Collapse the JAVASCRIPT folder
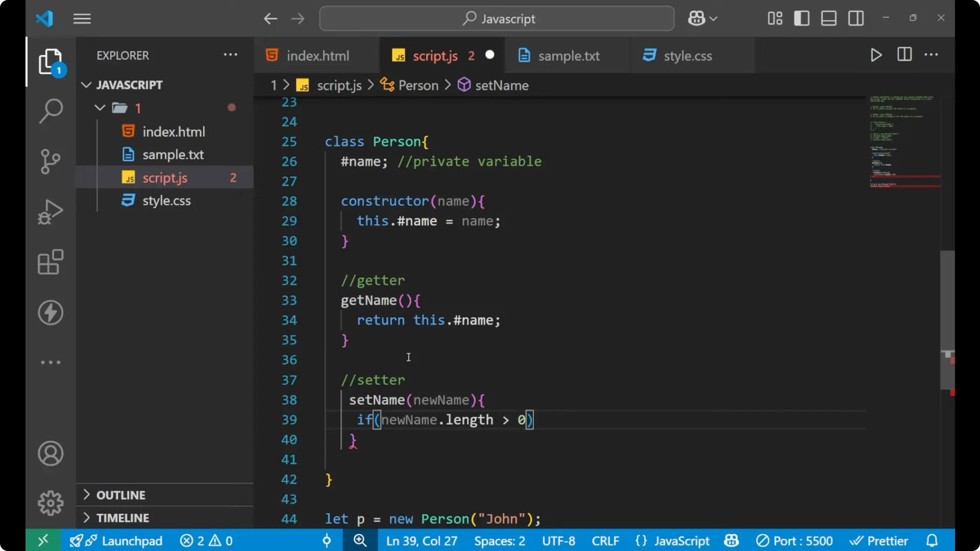This screenshot has width=980, height=551. click(86, 85)
